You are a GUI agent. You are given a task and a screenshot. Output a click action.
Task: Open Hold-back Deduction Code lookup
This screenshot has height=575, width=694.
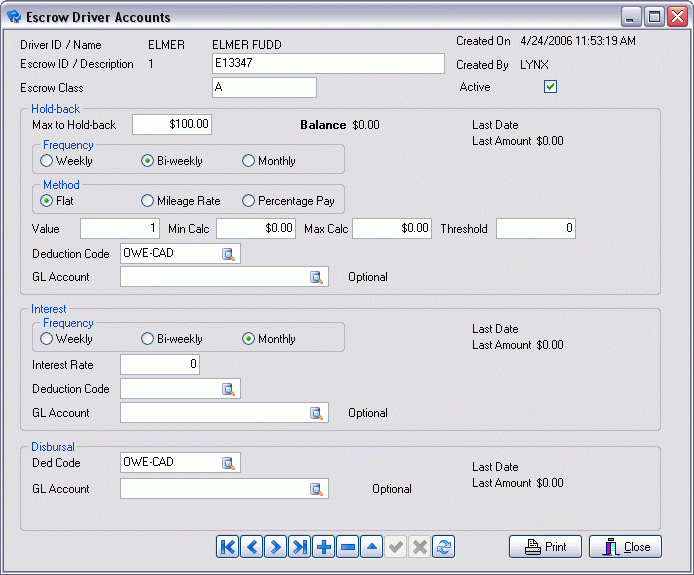(229, 254)
